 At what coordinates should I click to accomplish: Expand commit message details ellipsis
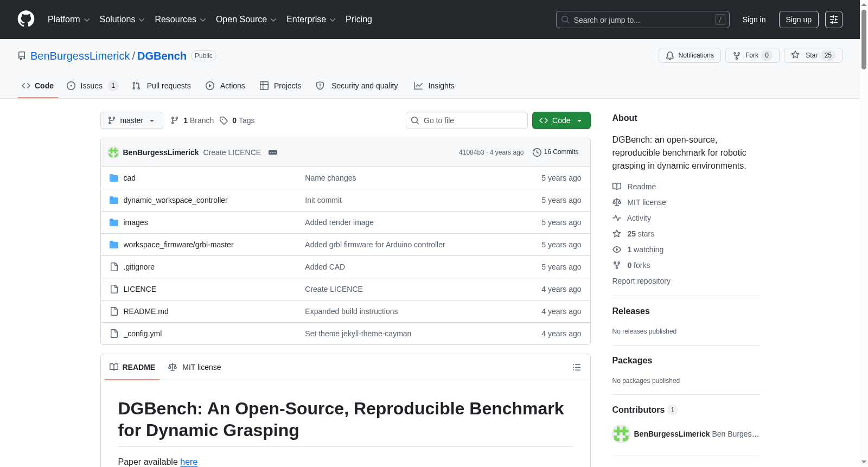273,152
